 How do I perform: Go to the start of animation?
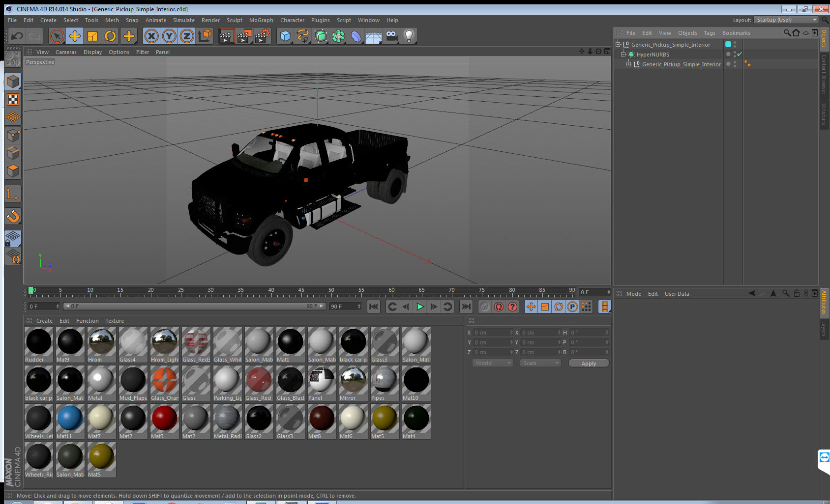tap(374, 307)
